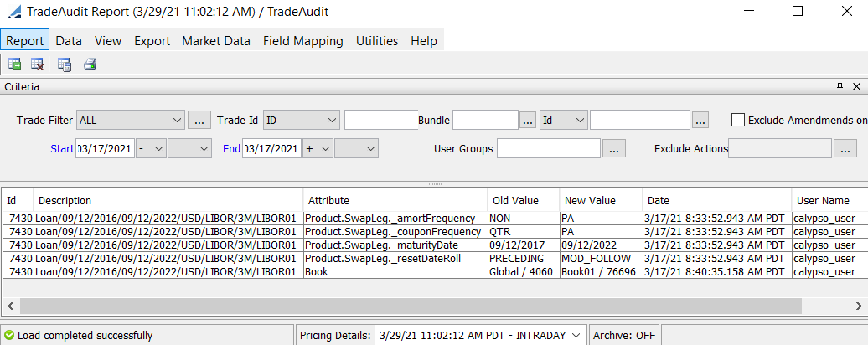
Task: Click the TradeAudit application logo icon
Action: (13, 12)
